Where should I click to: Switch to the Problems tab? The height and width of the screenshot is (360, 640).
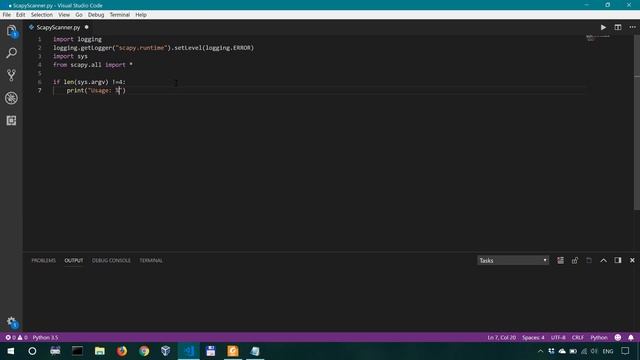pos(43,260)
